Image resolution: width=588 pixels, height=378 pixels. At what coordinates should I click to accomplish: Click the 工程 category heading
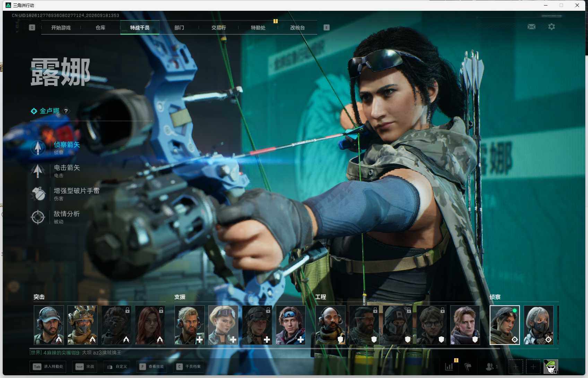click(x=321, y=297)
